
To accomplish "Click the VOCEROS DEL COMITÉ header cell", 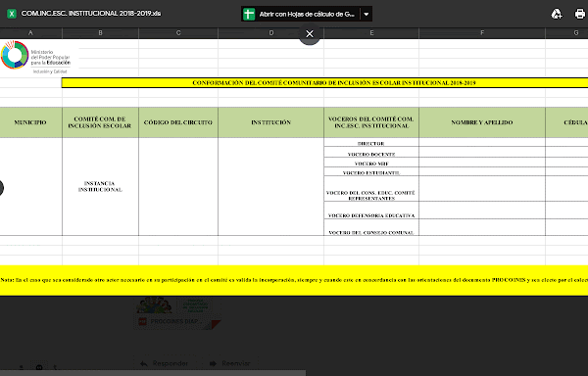I will point(371,122).
